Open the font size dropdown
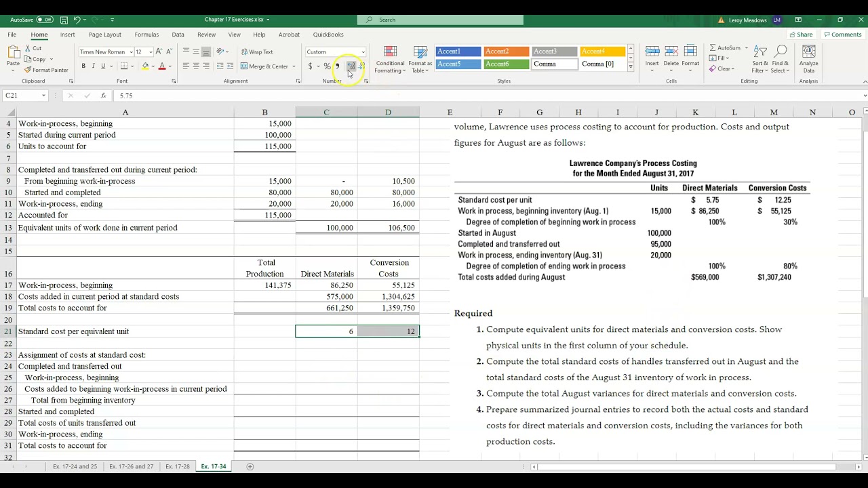 pyautogui.click(x=150, y=52)
